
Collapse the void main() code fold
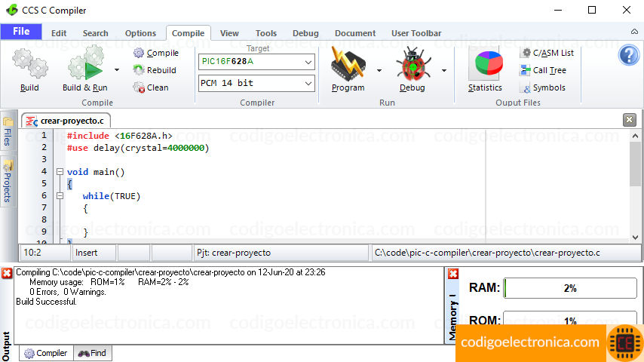point(60,172)
